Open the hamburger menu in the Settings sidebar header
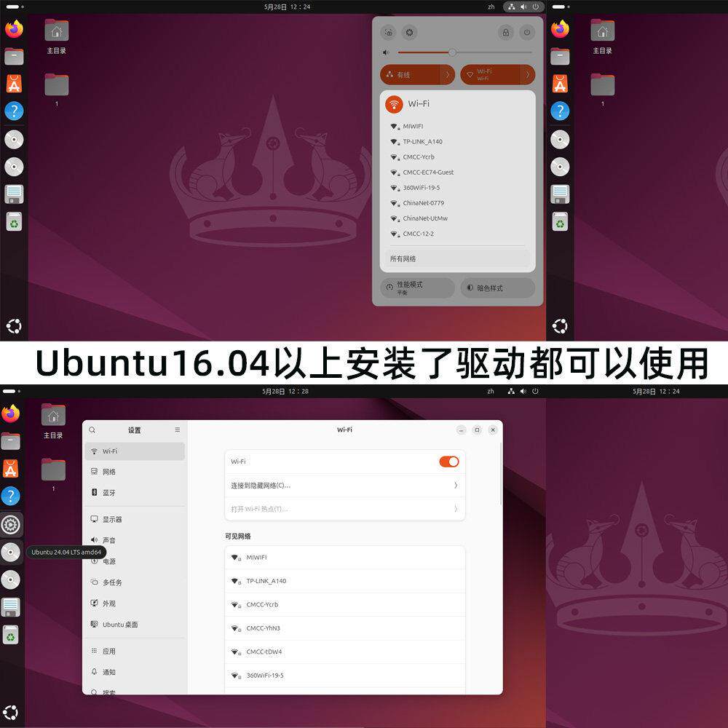The width and height of the screenshot is (728, 728). [178, 430]
